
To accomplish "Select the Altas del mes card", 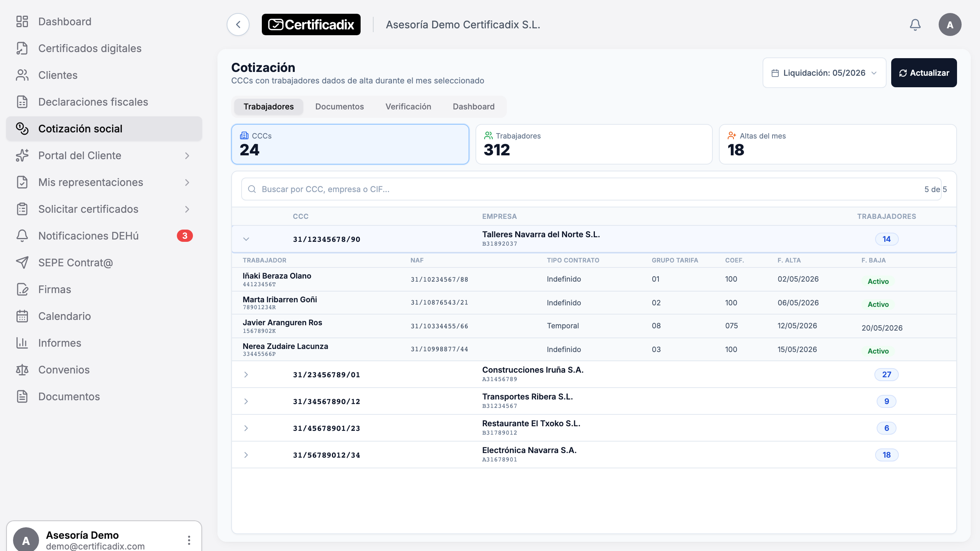I will [838, 144].
